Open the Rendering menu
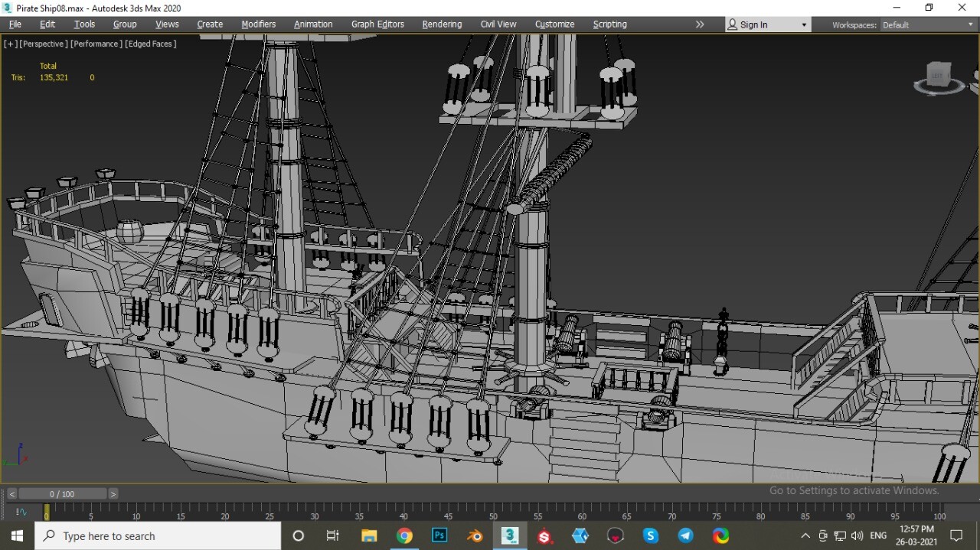Image resolution: width=980 pixels, height=550 pixels. pyautogui.click(x=442, y=24)
